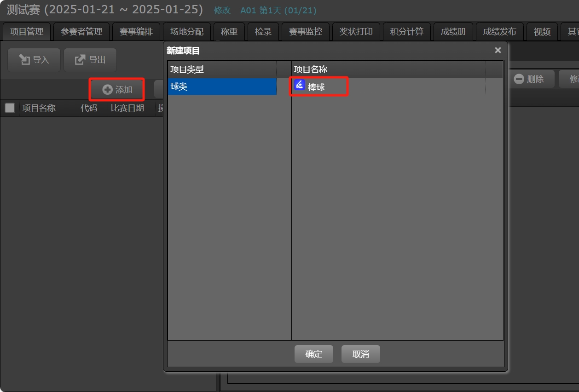Image resolution: width=579 pixels, height=392 pixels.
Task: Click the plus icon on Add button
Action: click(107, 90)
